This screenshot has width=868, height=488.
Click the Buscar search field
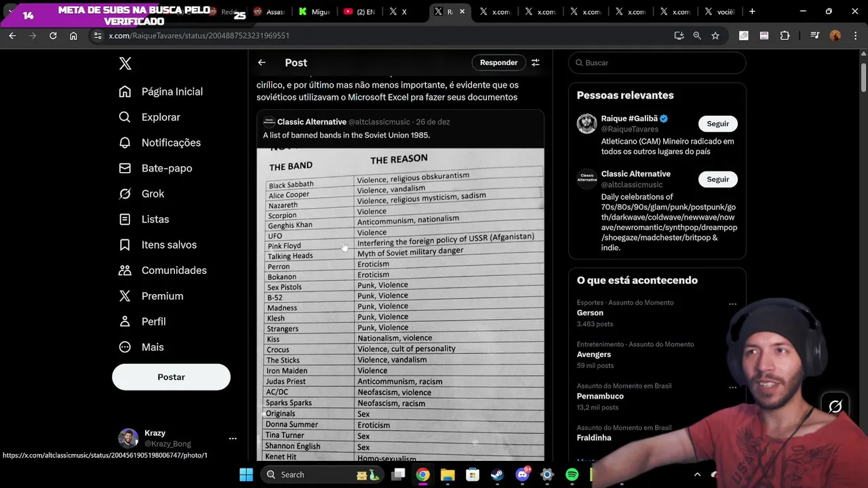click(x=657, y=62)
